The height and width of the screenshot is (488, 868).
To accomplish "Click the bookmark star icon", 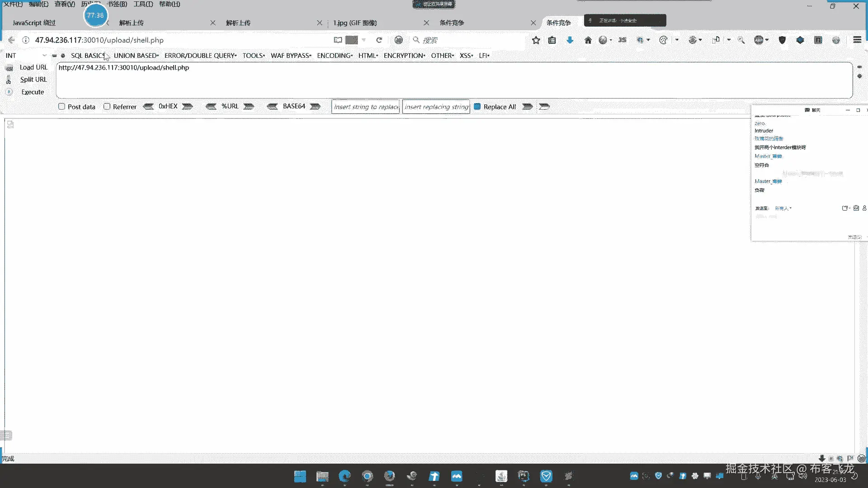I will (536, 40).
